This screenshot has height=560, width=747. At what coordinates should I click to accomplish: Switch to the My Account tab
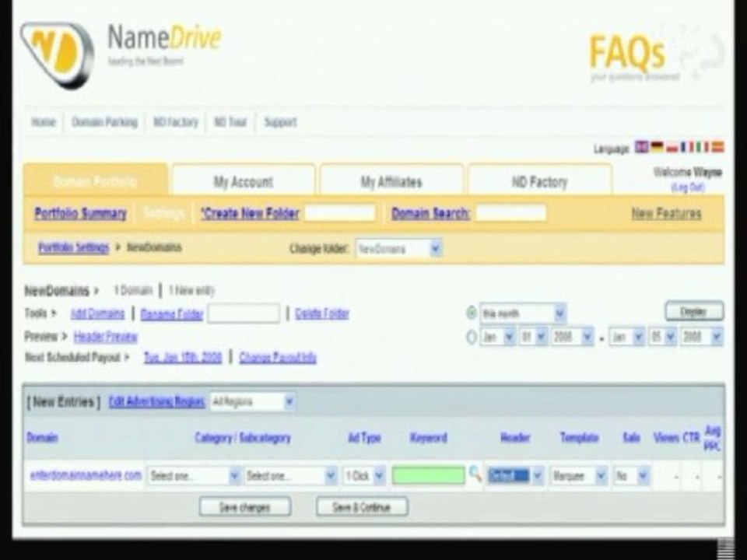coord(243,181)
